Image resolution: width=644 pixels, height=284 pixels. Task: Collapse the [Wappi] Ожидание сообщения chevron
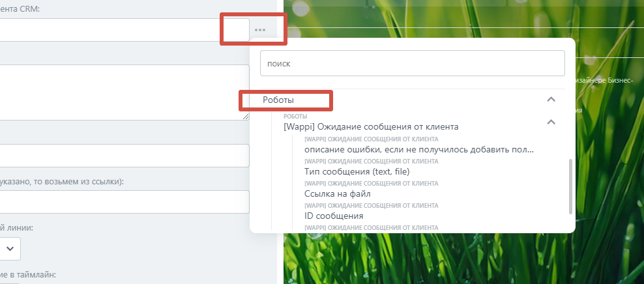click(x=551, y=122)
